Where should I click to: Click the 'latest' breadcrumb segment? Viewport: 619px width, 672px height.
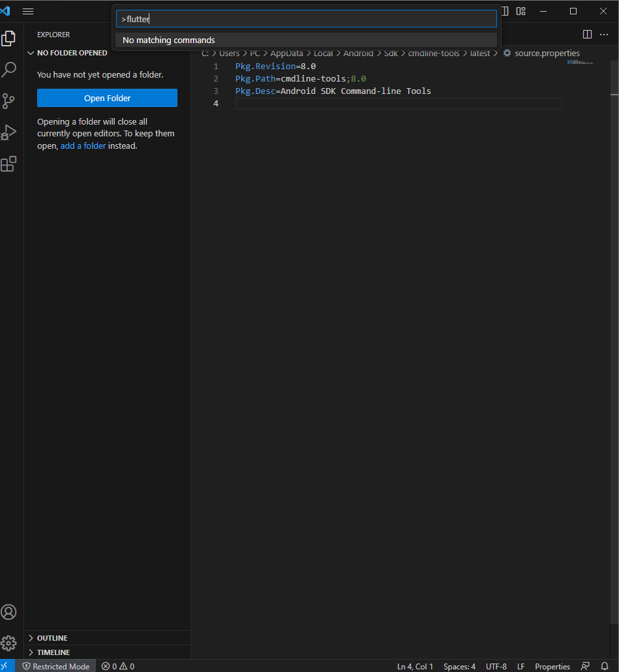tap(480, 53)
